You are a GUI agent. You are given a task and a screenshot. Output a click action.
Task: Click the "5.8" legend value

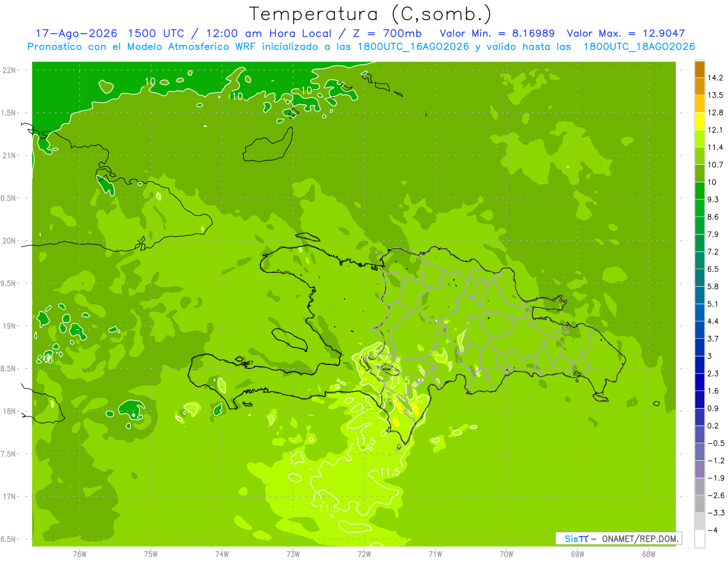[713, 286]
